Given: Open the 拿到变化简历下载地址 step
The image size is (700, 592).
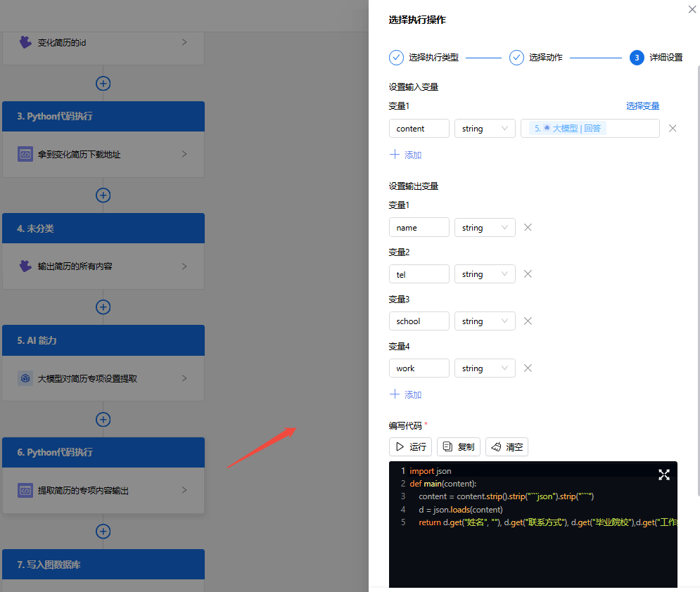Looking at the screenshot, I should [103, 155].
